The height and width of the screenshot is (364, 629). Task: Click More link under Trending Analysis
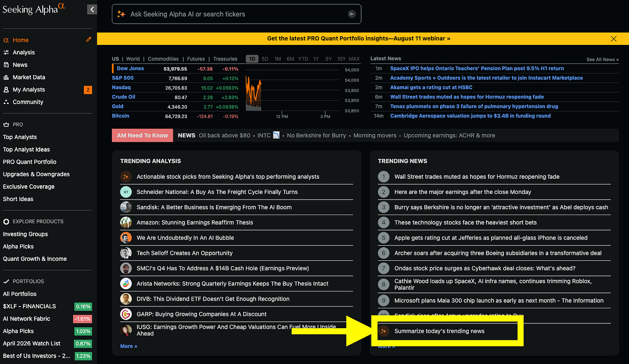(x=129, y=346)
